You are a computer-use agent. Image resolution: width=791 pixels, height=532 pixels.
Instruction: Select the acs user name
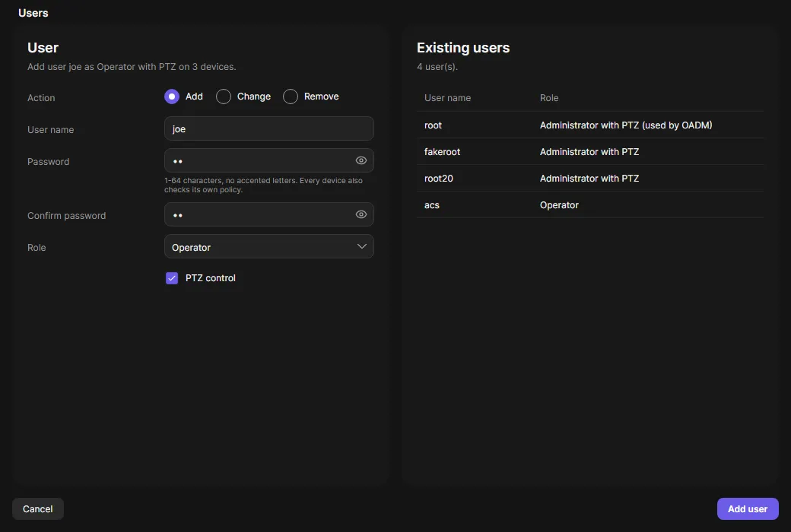click(432, 205)
